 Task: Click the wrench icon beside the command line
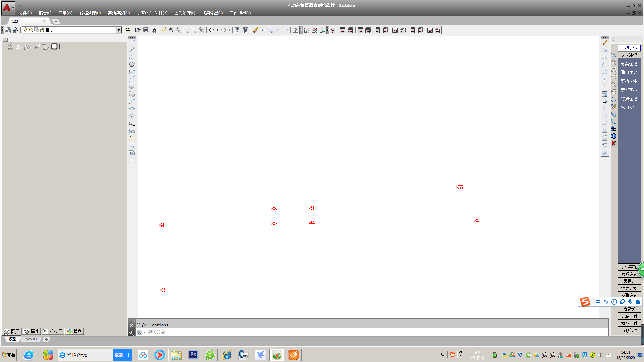(x=131, y=333)
